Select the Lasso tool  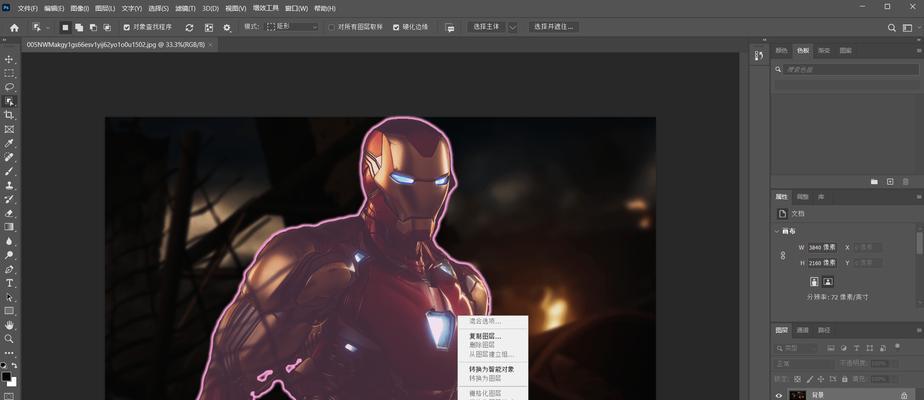[x=9, y=87]
